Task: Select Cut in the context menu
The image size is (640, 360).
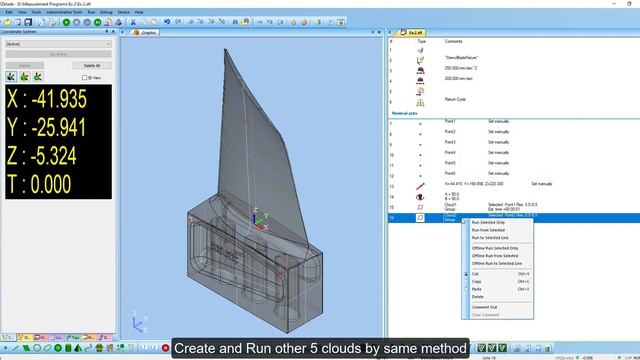Action: click(x=497, y=274)
